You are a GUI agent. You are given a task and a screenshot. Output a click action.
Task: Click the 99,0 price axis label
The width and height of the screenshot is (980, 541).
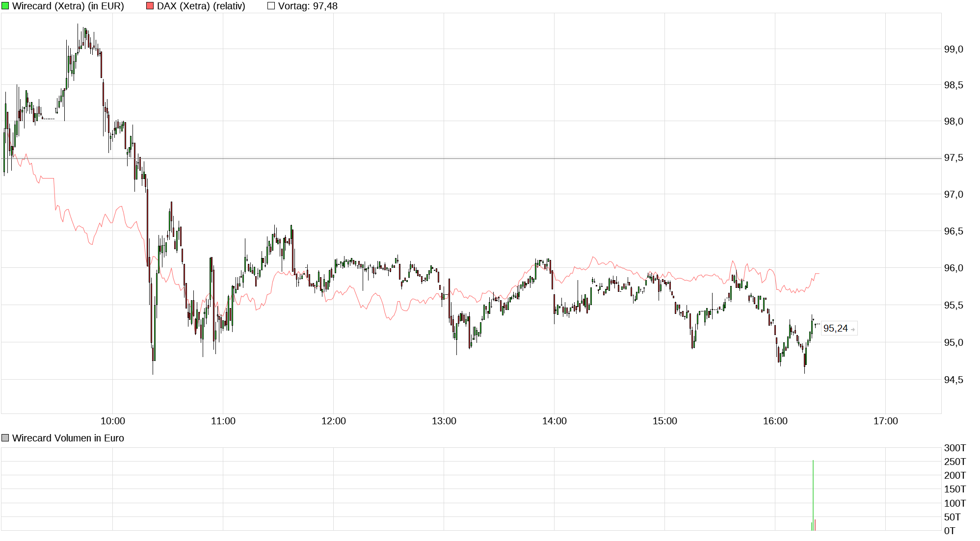click(x=954, y=49)
